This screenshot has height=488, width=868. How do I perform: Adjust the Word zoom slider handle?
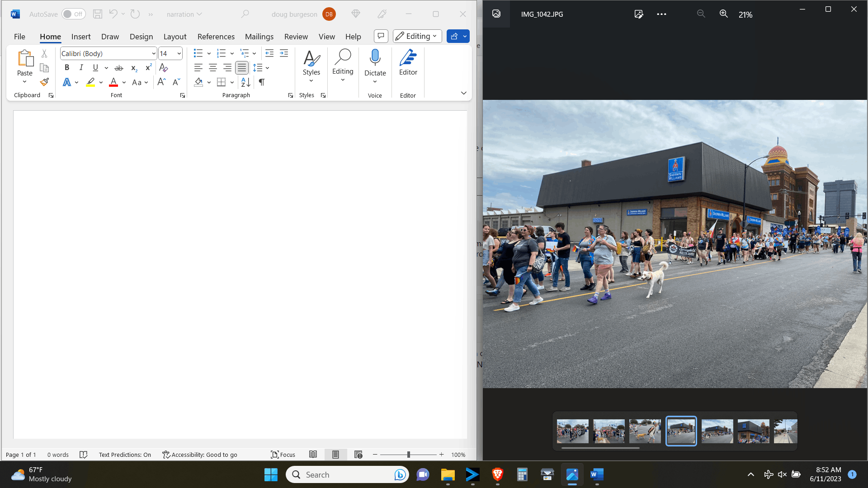pos(408,455)
